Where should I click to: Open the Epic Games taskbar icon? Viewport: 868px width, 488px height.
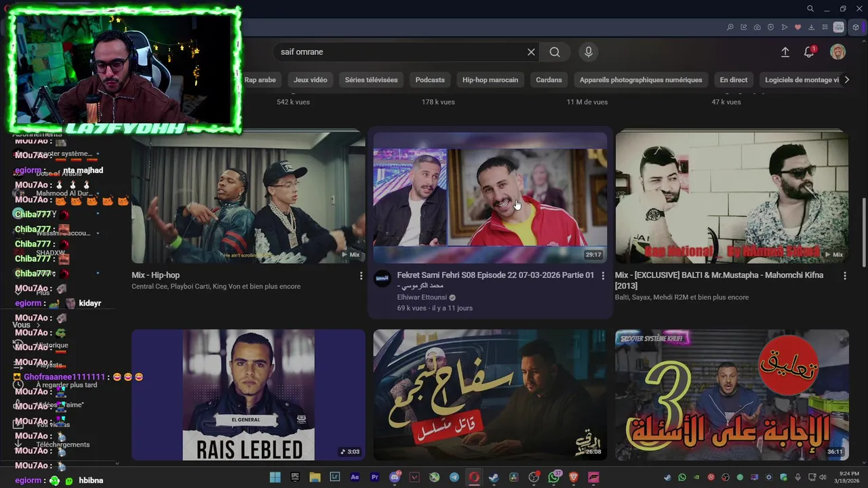tap(295, 477)
